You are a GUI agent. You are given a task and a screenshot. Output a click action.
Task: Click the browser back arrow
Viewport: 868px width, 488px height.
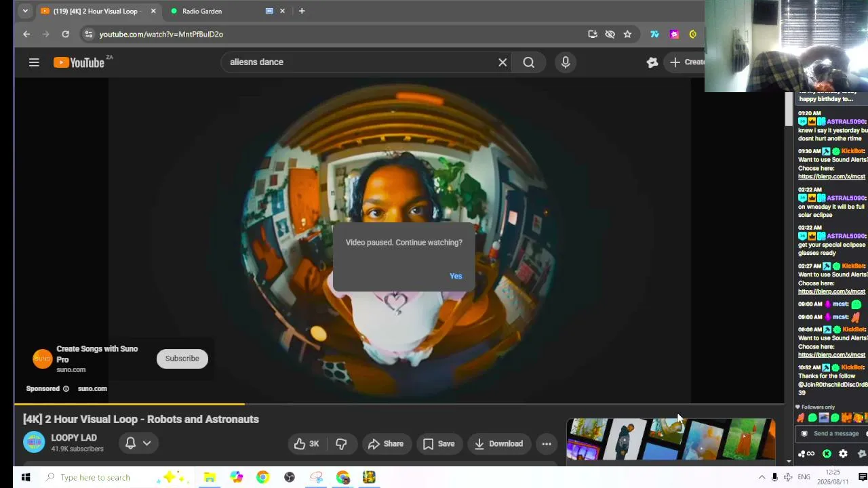(26, 34)
